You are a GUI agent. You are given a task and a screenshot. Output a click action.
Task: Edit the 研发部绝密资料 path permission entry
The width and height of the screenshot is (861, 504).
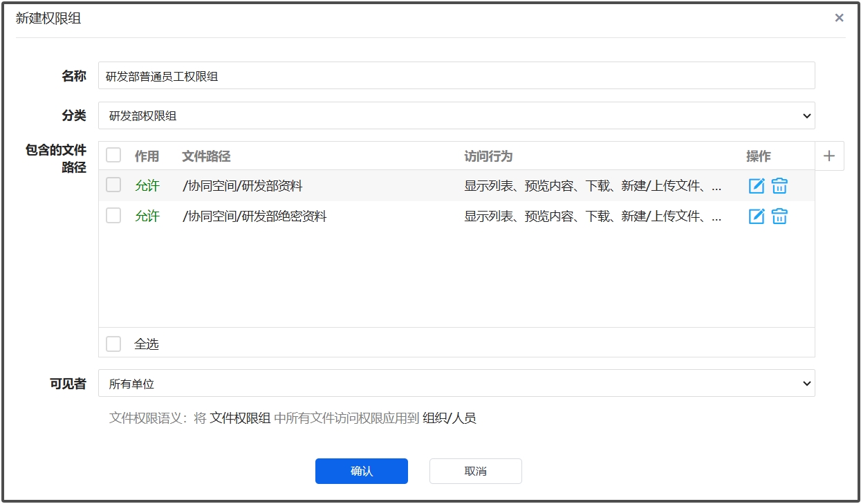click(x=757, y=216)
